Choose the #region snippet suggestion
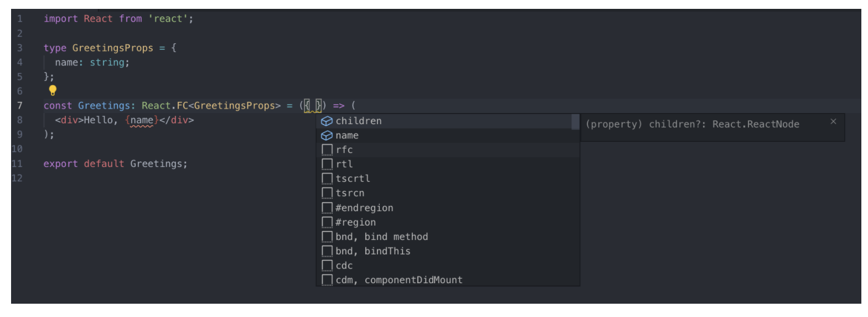 447,222
